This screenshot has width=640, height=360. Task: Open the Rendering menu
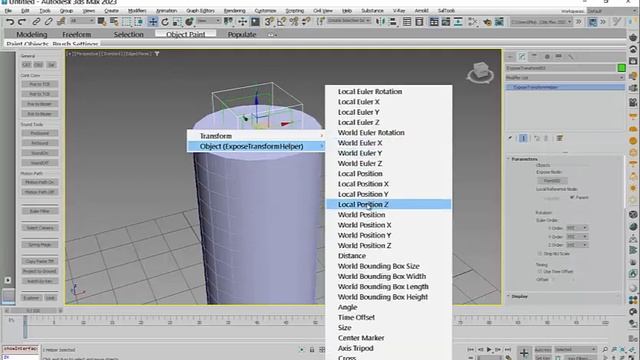pos(235,11)
